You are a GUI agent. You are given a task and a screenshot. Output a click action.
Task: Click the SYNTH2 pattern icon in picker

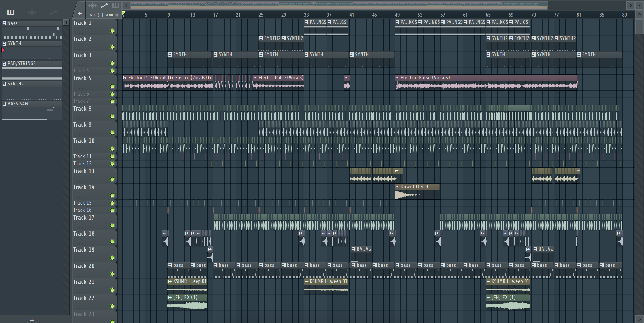coord(4,84)
